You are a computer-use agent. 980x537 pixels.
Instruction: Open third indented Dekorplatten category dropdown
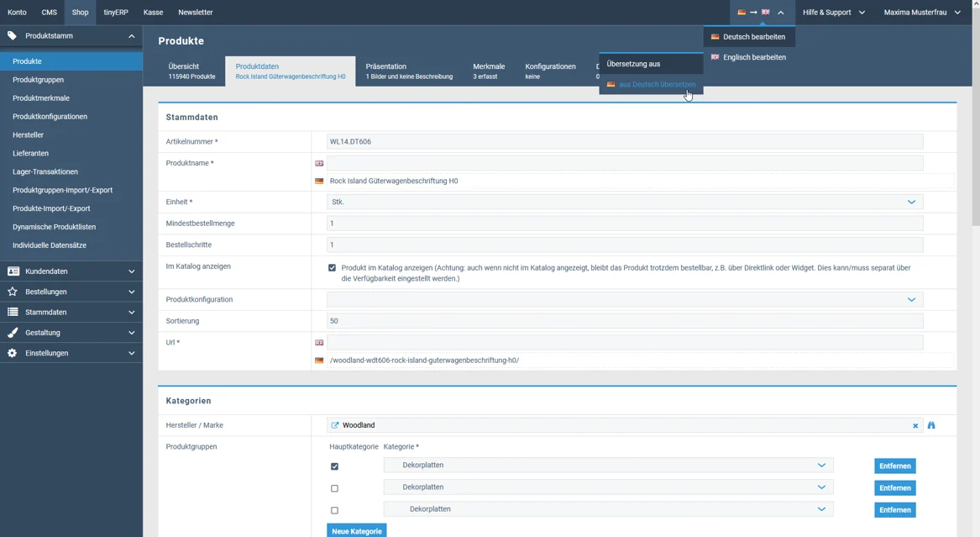[608, 509]
